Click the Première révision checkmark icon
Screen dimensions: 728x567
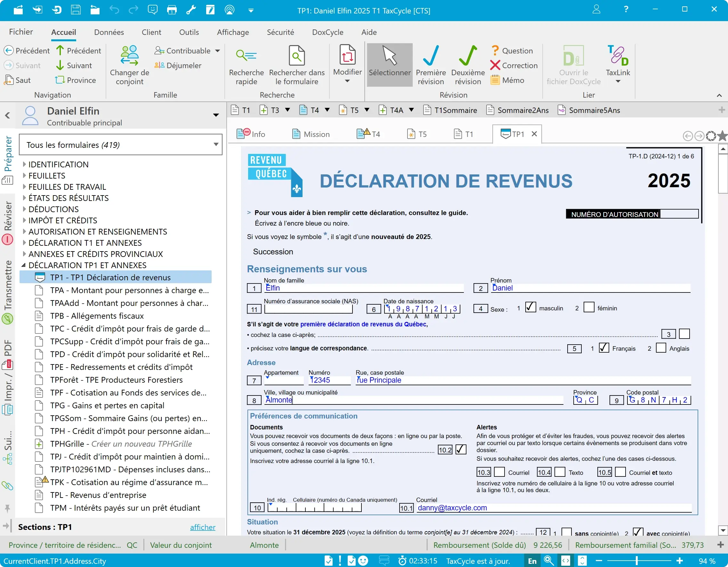click(x=431, y=56)
